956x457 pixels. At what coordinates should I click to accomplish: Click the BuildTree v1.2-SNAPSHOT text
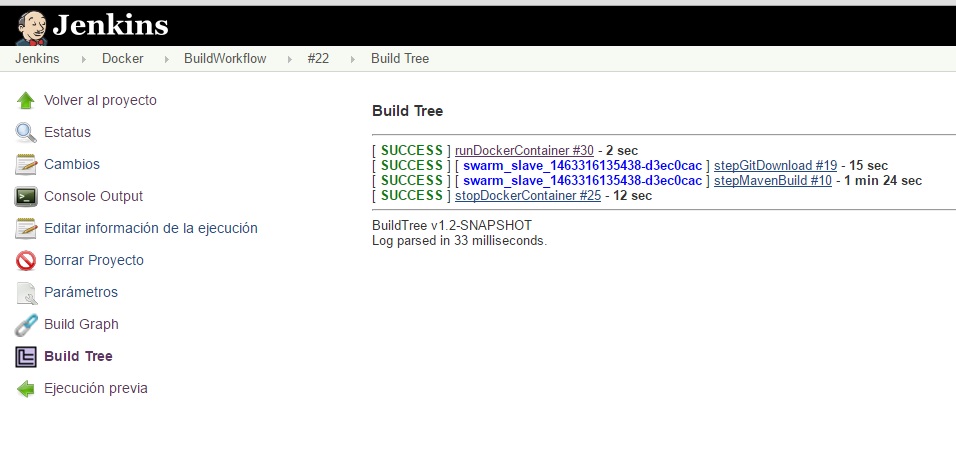[452, 225]
